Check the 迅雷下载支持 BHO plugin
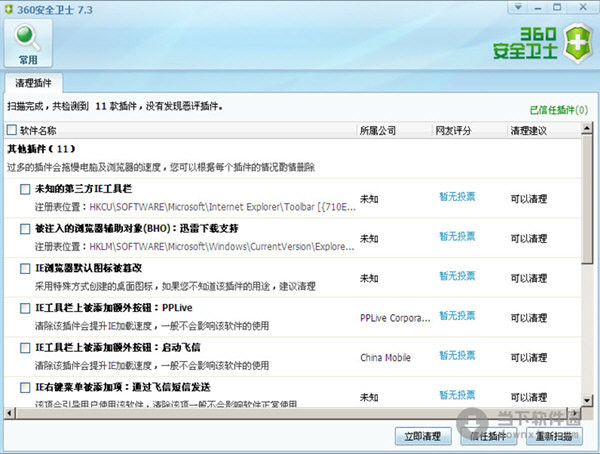Screen dimensions: 600x454 (x=25, y=229)
